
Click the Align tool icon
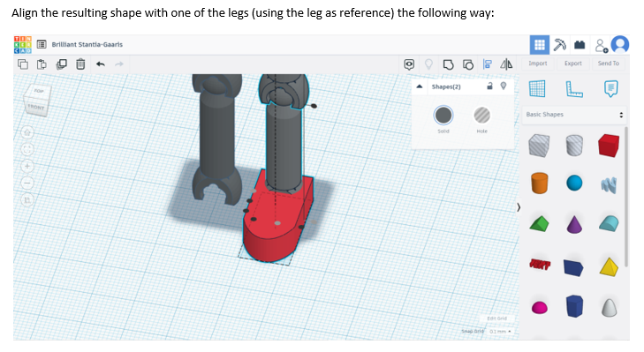[488, 64]
